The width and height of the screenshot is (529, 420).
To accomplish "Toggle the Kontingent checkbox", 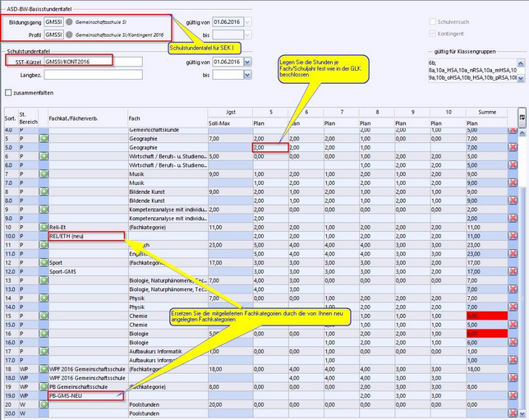I will pyautogui.click(x=433, y=34).
